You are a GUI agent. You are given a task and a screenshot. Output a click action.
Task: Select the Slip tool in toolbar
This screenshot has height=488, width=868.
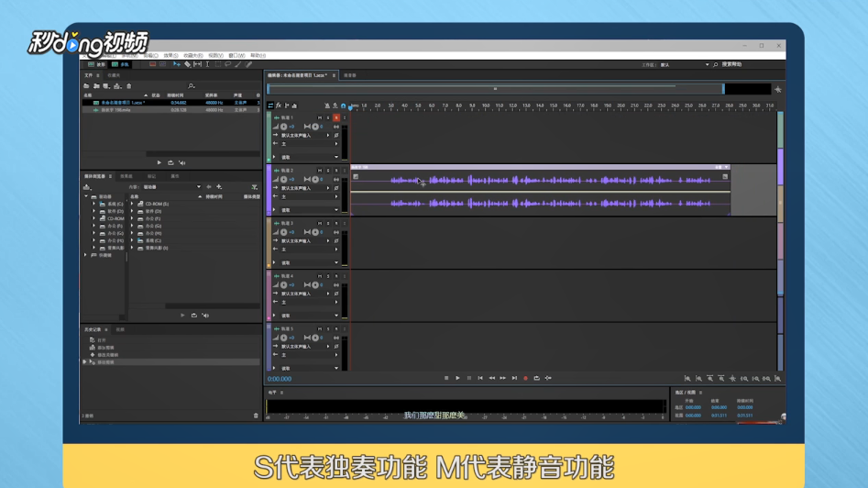[197, 64]
